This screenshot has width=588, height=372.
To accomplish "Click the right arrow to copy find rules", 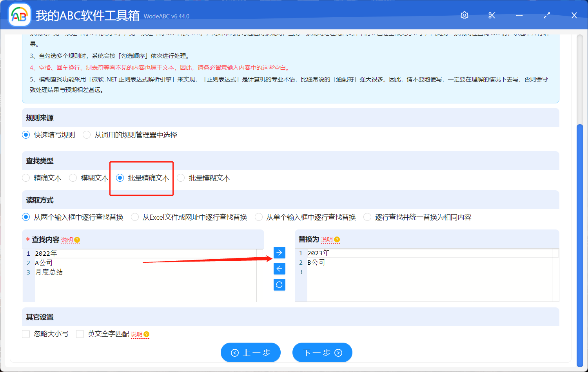I will [279, 253].
